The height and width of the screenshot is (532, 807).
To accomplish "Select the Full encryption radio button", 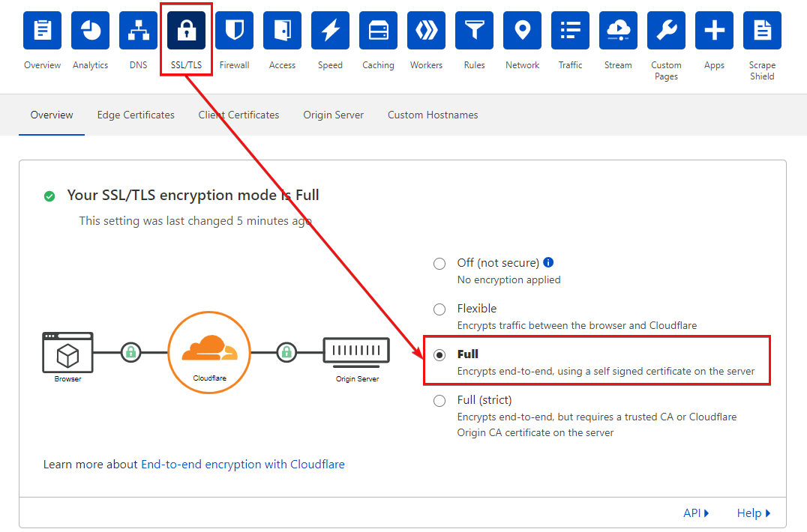I will 439,355.
